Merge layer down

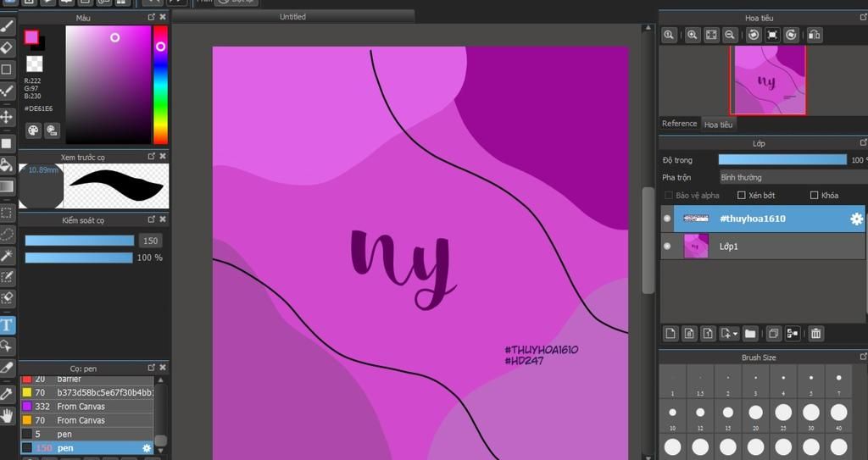[793, 333]
